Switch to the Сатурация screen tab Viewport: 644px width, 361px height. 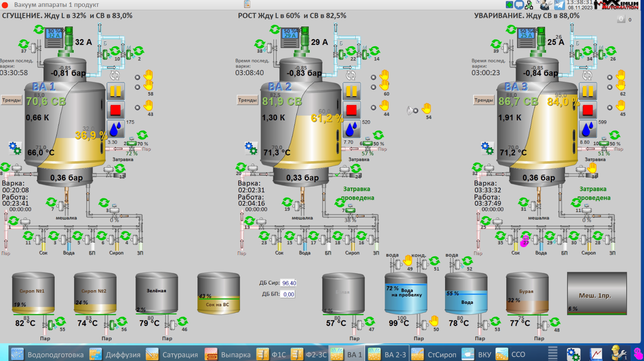(172, 354)
